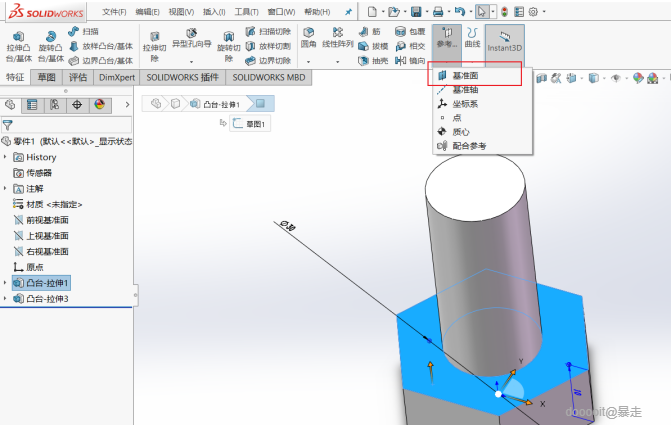Open the DisplayManager color wheel tab
The height and width of the screenshot is (425, 671).
coord(99,104)
